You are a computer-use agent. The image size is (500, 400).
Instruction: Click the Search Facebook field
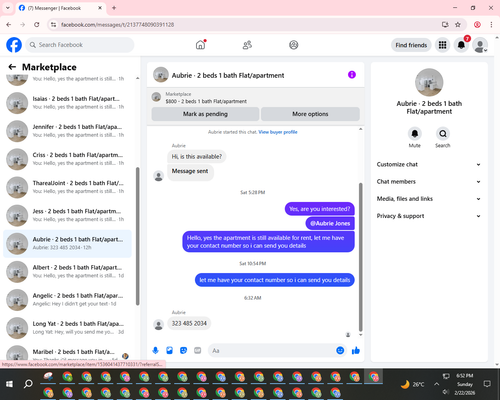point(80,45)
